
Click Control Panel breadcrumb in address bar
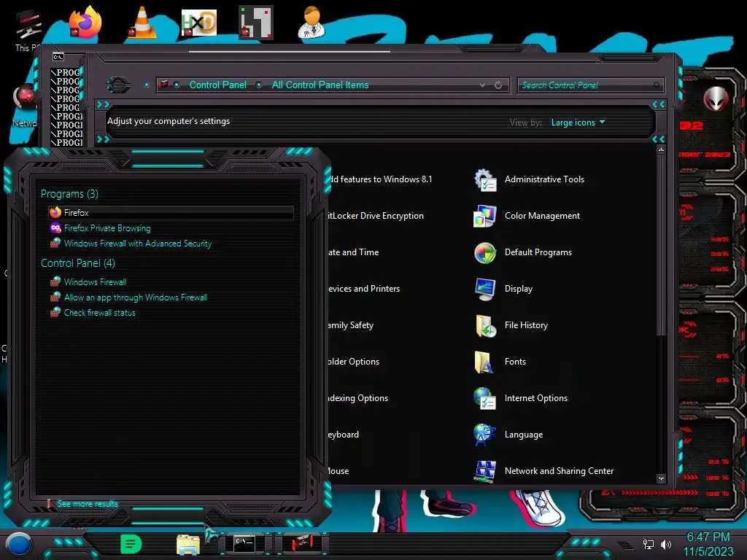(217, 85)
